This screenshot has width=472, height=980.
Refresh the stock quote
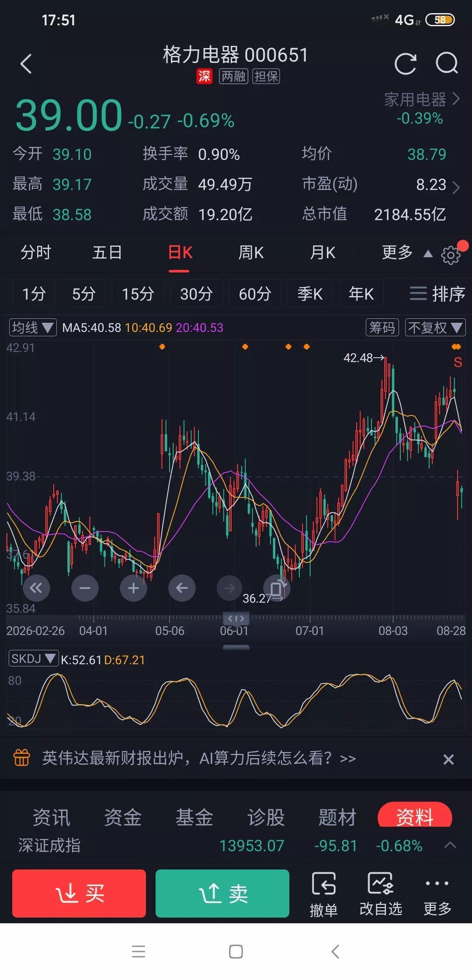point(405,64)
